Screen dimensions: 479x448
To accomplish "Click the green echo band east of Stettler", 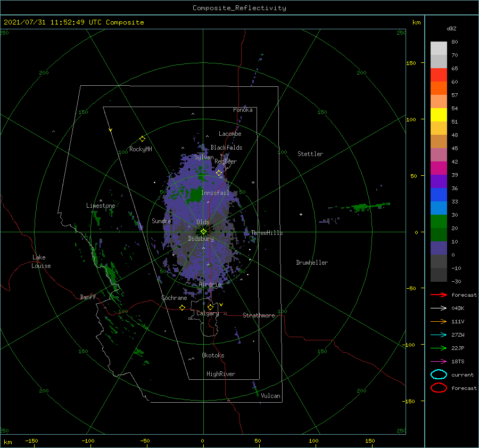I will (x=367, y=207).
